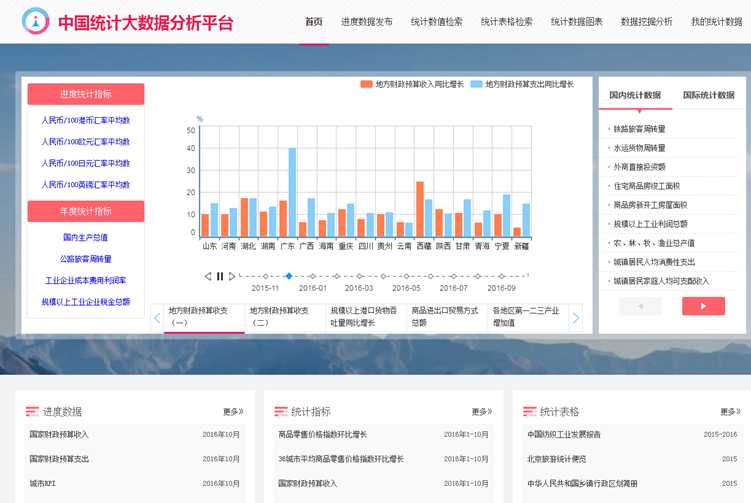Image resolution: width=751 pixels, height=503 pixels.
Task: Click the red play arrow button
Action: coord(703,306)
